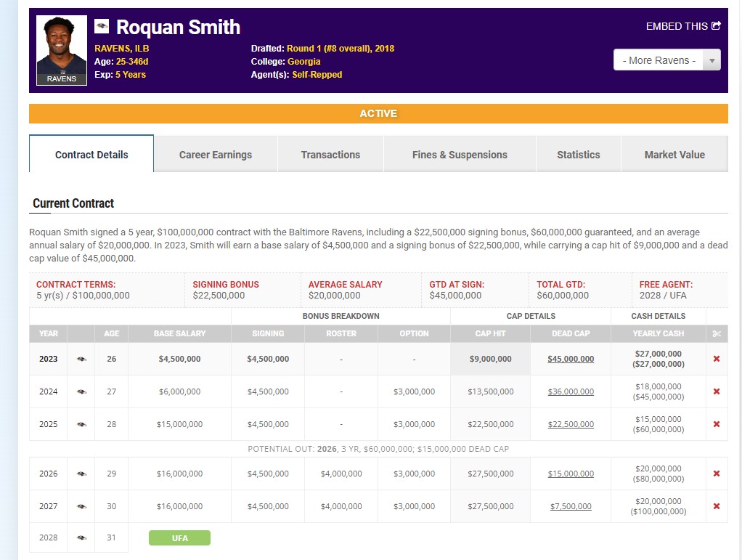
Task: Click the Ravens logo in the 2024 row
Action: click(81, 391)
